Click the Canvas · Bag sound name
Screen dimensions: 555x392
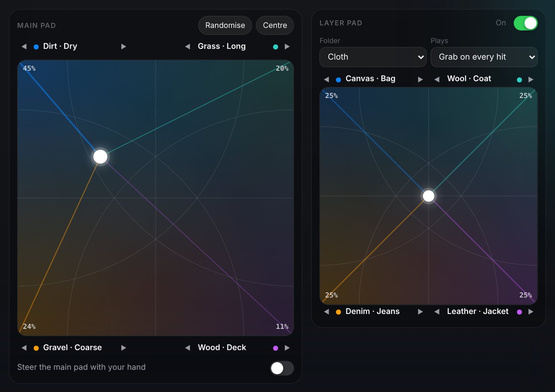click(x=370, y=79)
